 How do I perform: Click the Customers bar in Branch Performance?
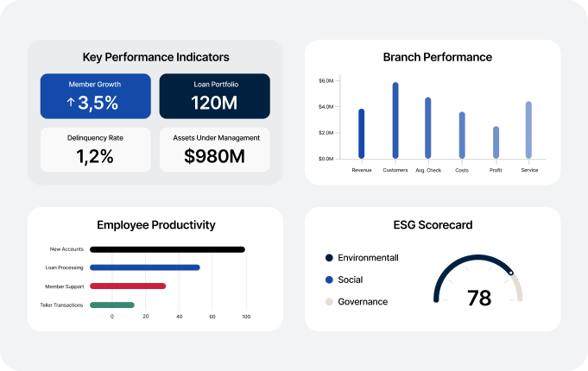(395, 120)
